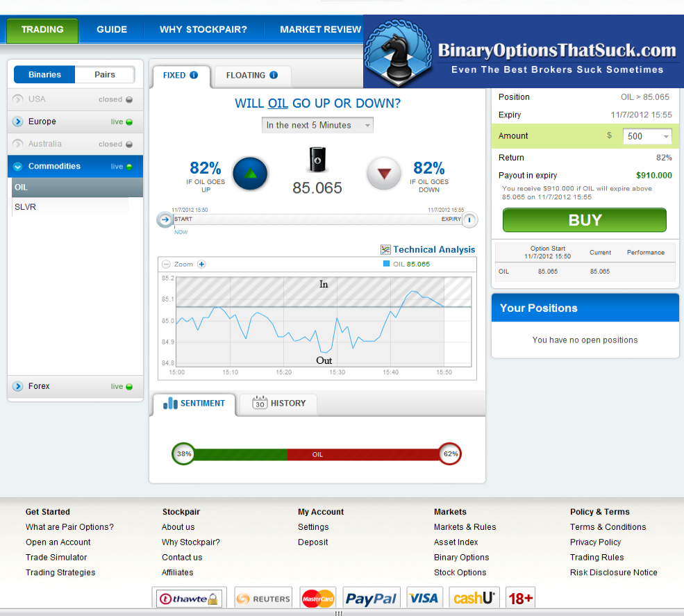Click the OIL price chart area
The height and width of the screenshot is (616, 684).
[x=323, y=322]
